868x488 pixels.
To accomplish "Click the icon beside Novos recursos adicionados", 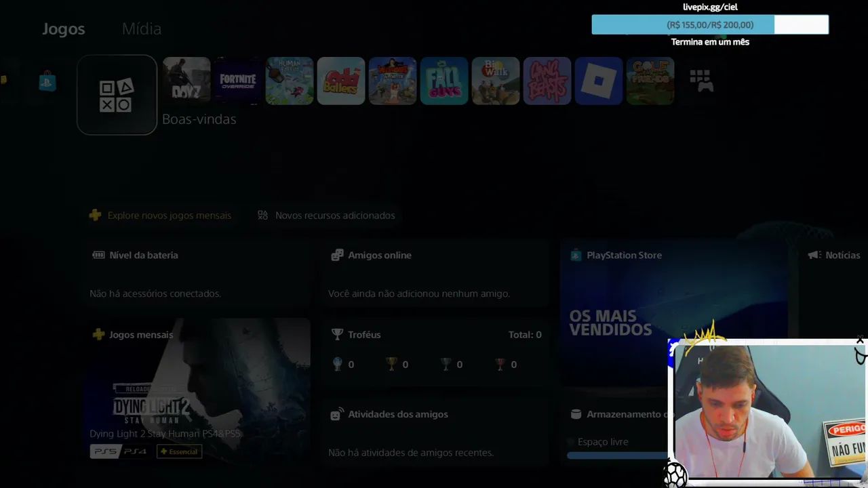I will coord(262,215).
